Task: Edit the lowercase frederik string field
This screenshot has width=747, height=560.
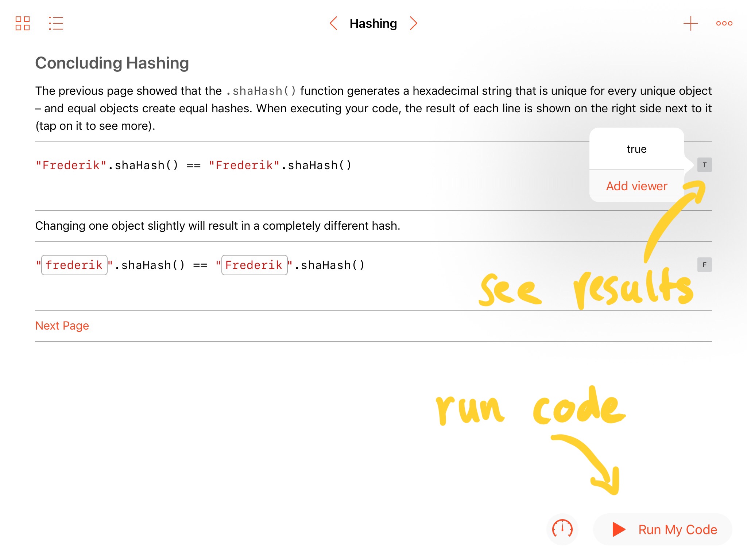Action: 74,265
